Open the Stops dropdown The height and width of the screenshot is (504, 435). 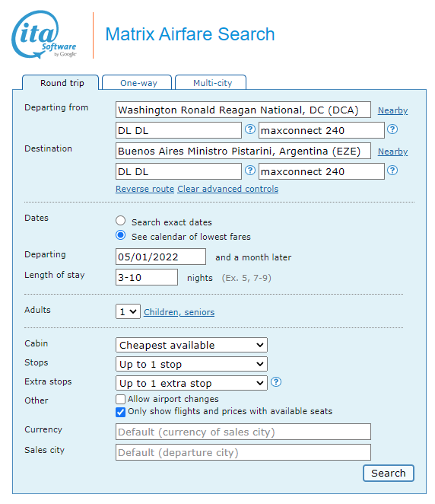192,364
